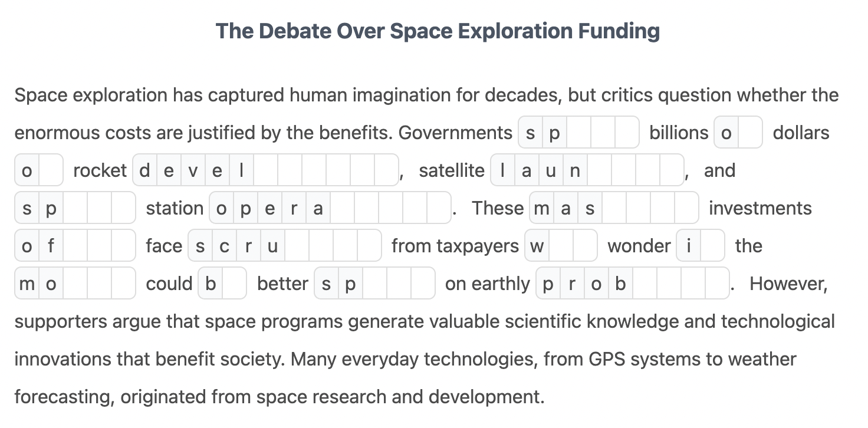Screen dimensions: 868x428
Task: Click the 'sp' blank after better
Action: click(375, 284)
